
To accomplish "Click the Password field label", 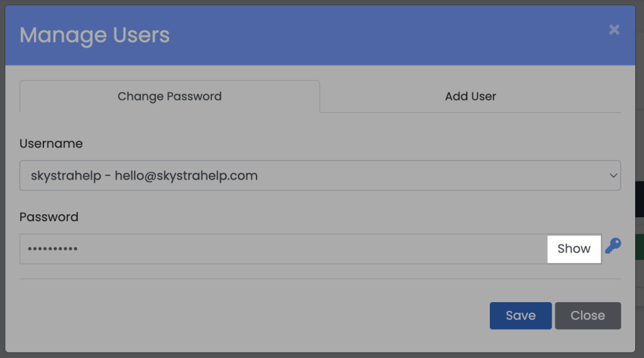I will (x=49, y=217).
